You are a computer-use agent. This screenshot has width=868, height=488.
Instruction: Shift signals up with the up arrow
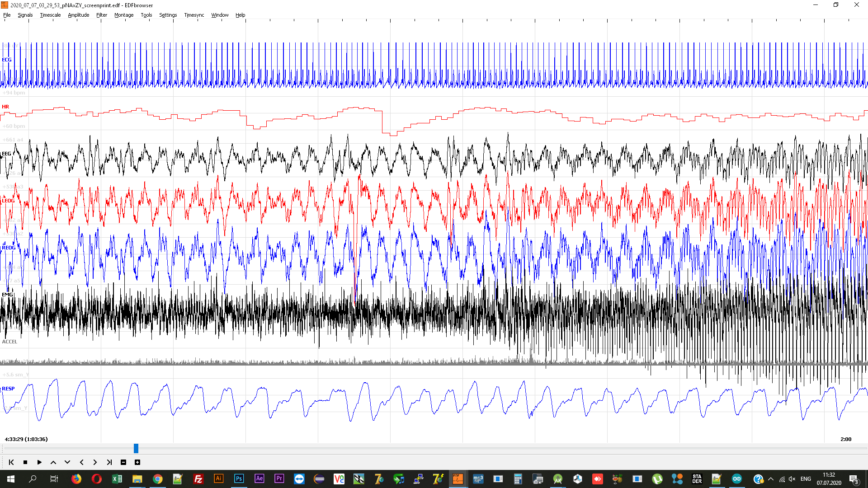point(53,462)
